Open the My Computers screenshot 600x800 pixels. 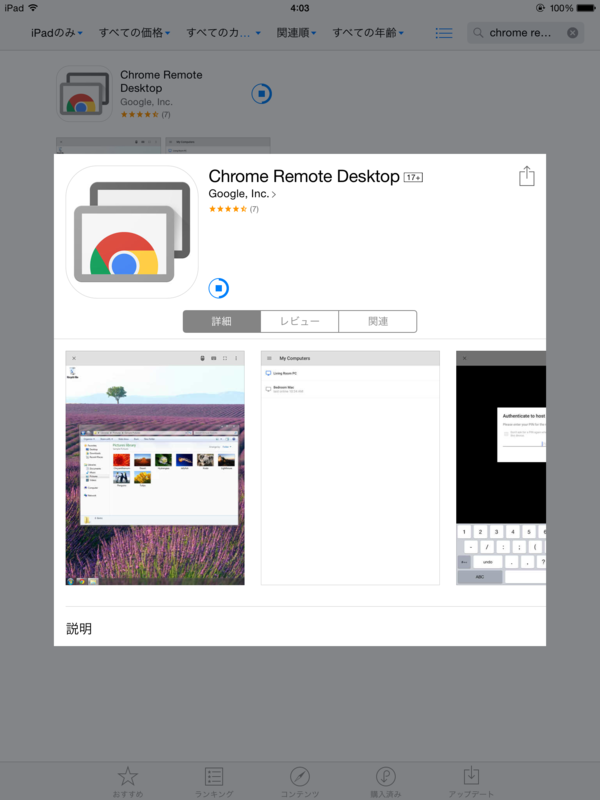[350, 468]
